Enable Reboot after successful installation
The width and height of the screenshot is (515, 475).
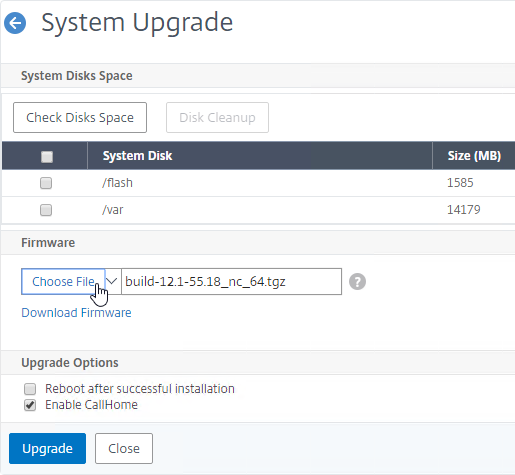pyautogui.click(x=30, y=389)
